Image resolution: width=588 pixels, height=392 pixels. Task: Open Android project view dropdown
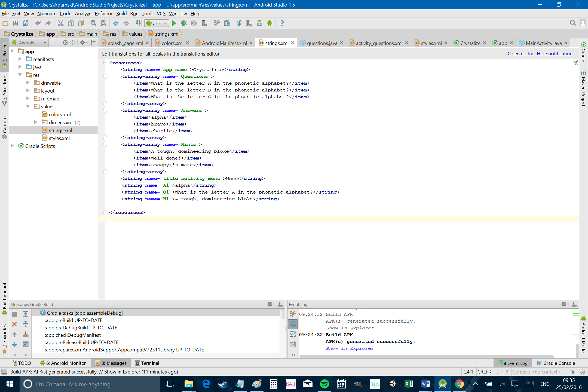[x=29, y=43]
